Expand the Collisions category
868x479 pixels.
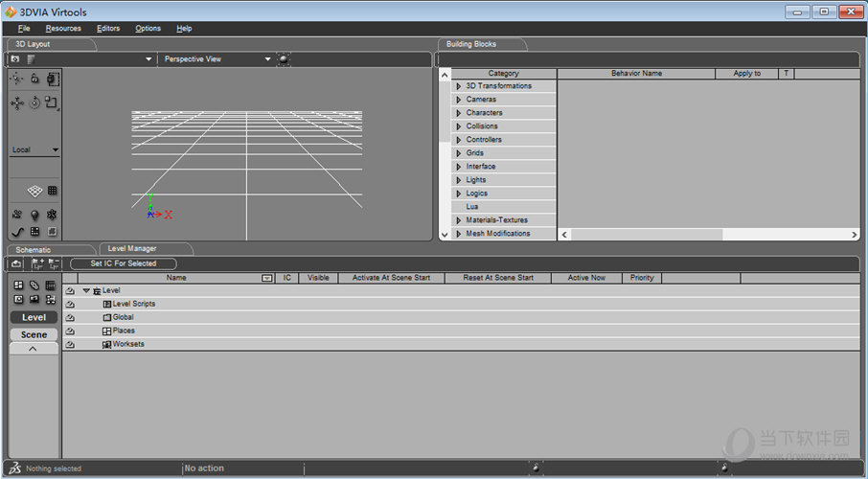point(458,126)
